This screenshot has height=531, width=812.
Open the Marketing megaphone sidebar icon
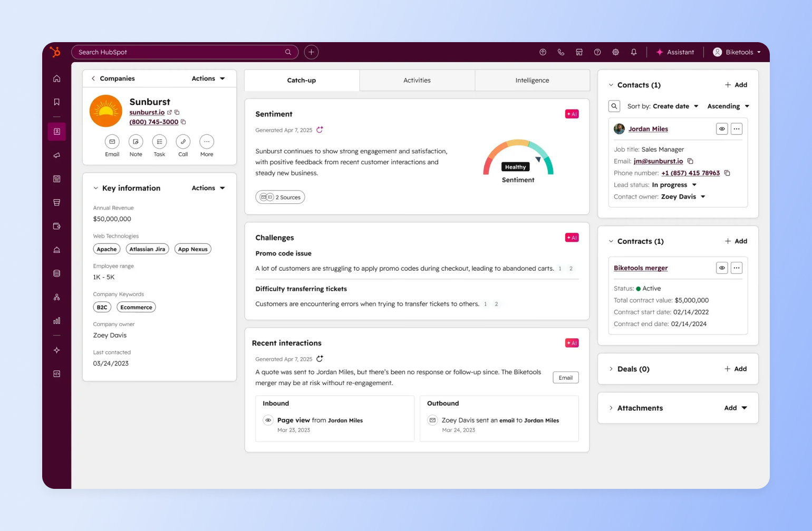coord(56,155)
